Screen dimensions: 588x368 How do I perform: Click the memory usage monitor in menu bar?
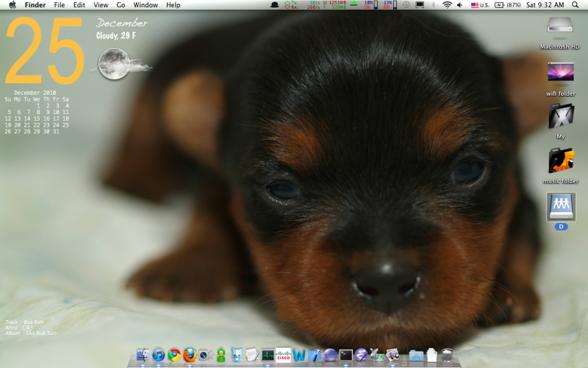coord(335,5)
